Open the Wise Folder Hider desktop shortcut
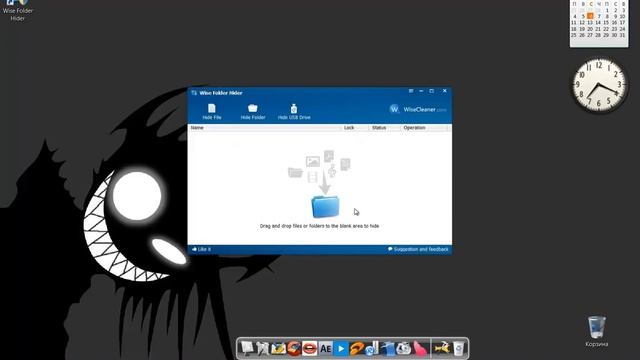 17,11
